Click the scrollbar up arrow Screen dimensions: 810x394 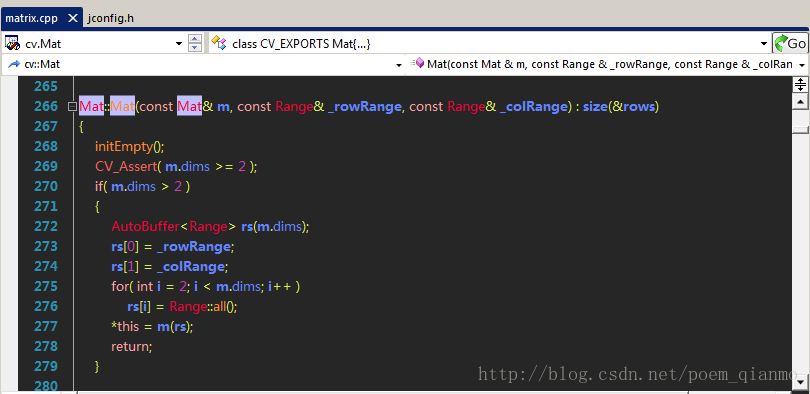tap(800, 101)
